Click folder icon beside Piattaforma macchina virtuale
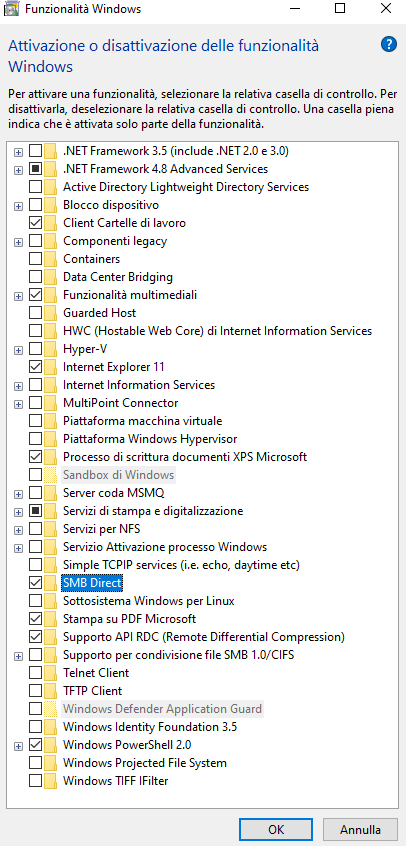The width and height of the screenshot is (406, 846). coord(51,421)
